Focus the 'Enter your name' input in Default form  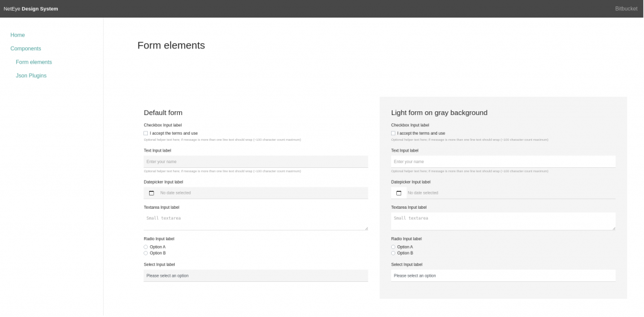click(255, 162)
